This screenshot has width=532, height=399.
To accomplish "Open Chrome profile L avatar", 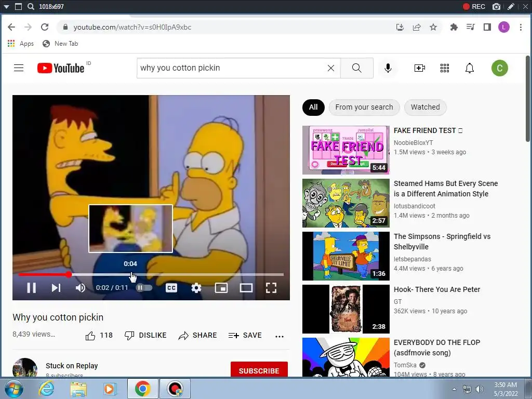I will [504, 27].
